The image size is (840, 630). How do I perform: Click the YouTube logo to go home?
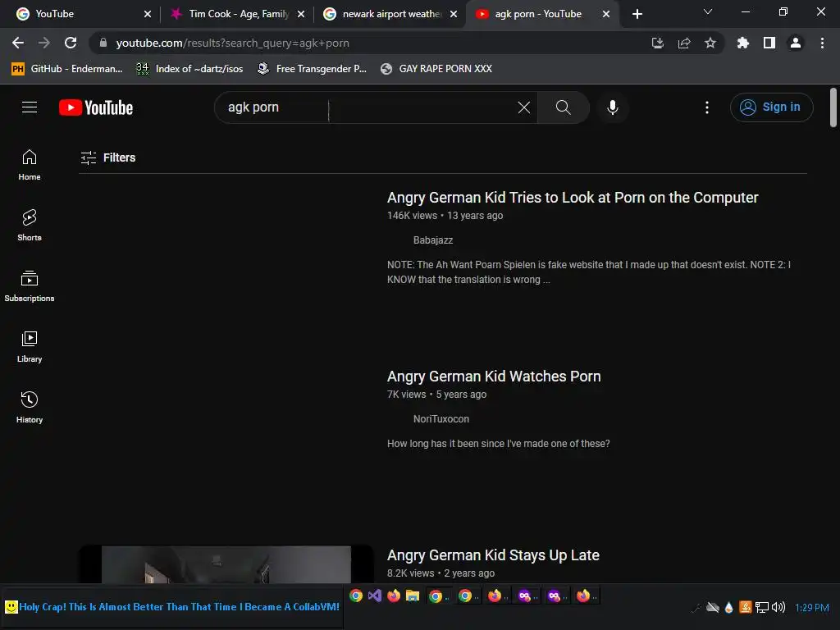(96, 107)
